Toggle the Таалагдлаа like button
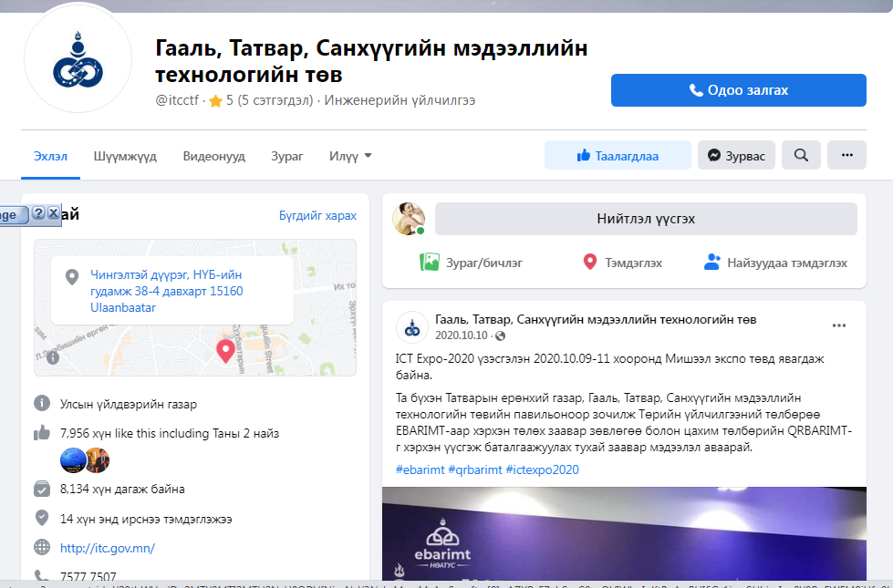Image resolution: width=893 pixels, height=588 pixels. [x=618, y=156]
